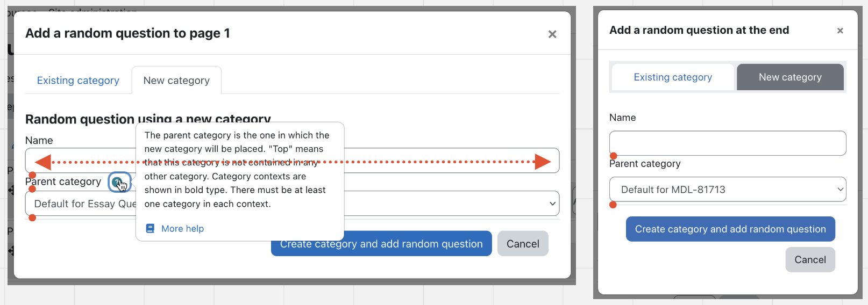This screenshot has width=868, height=305.
Task: Focus the Name field in page 1 dialog
Action: (x=293, y=161)
